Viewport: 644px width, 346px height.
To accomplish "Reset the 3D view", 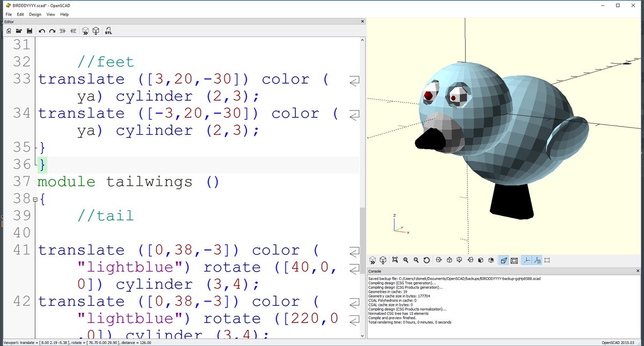I will tap(427, 260).
